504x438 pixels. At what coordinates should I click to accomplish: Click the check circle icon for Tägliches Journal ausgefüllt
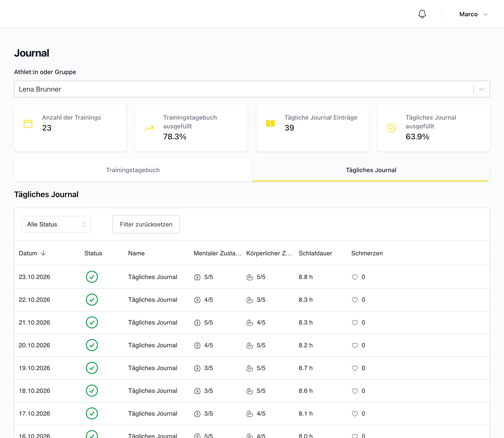point(391,128)
